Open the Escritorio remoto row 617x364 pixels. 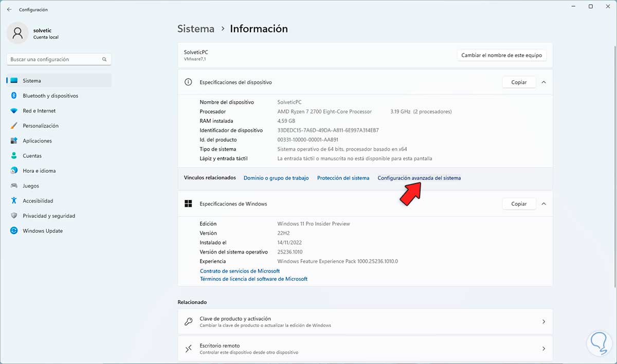tap(365, 349)
